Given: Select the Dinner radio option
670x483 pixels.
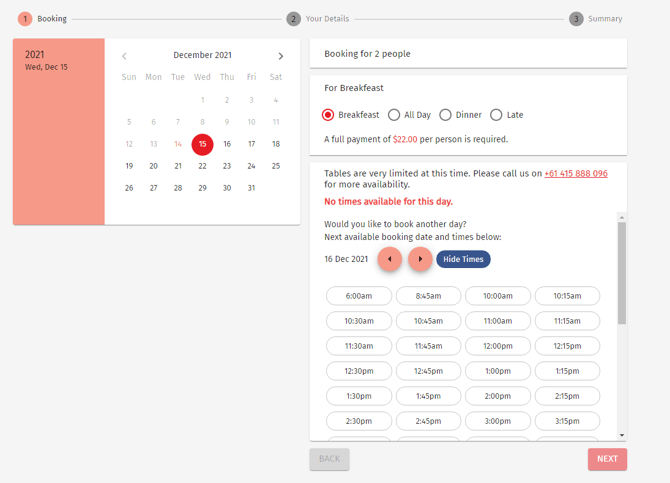Looking at the screenshot, I should pyautogui.click(x=445, y=115).
